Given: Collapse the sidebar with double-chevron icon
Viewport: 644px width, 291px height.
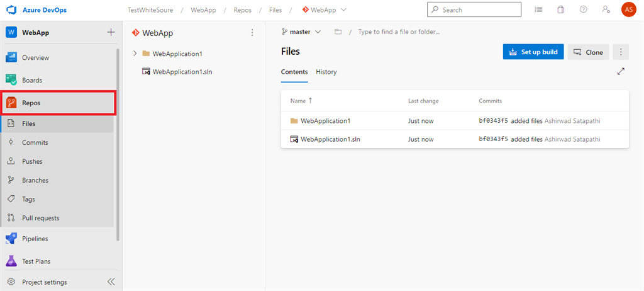Looking at the screenshot, I should pos(111,282).
